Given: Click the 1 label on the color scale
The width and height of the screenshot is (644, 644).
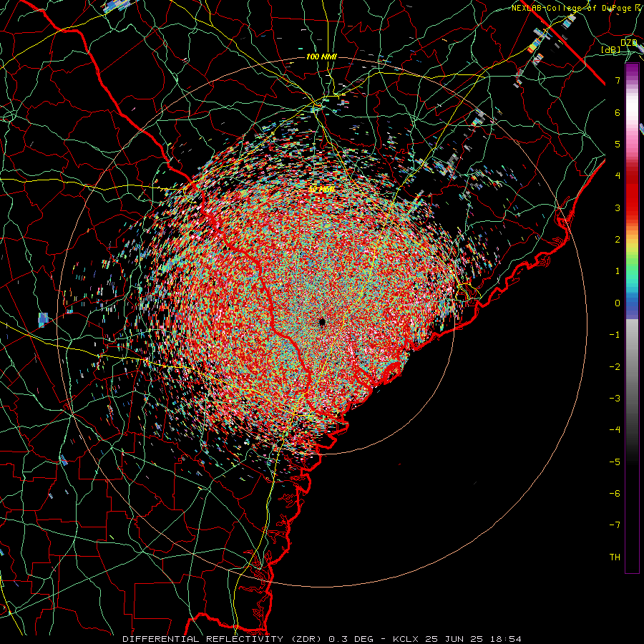Looking at the screenshot, I should point(618,271).
